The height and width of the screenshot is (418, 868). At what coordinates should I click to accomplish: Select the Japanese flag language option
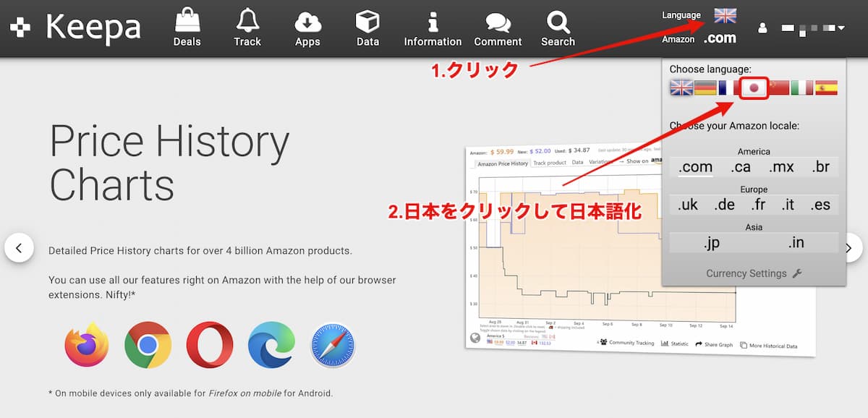pos(752,88)
